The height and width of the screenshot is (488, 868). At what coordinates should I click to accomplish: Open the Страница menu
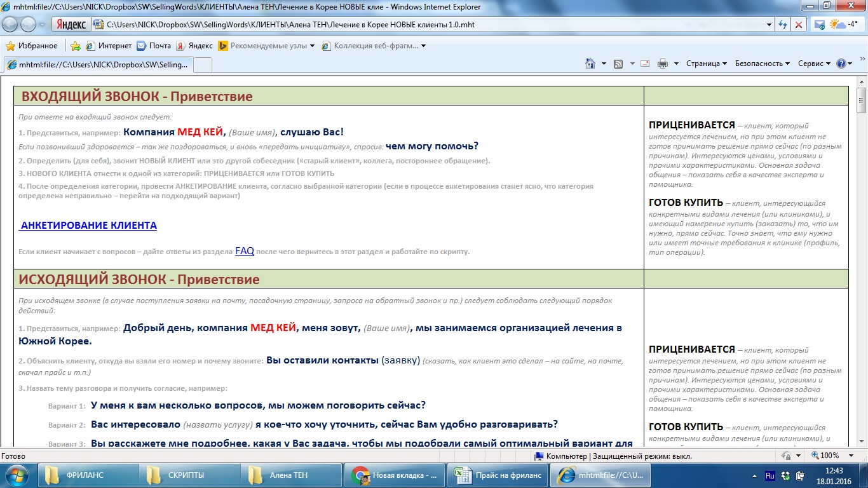click(x=707, y=64)
